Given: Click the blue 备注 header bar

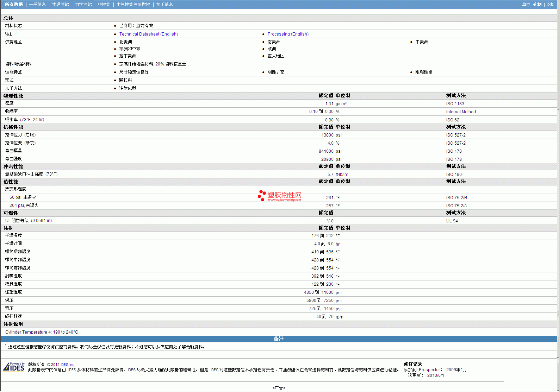Looking at the screenshot, I should (x=279, y=339).
